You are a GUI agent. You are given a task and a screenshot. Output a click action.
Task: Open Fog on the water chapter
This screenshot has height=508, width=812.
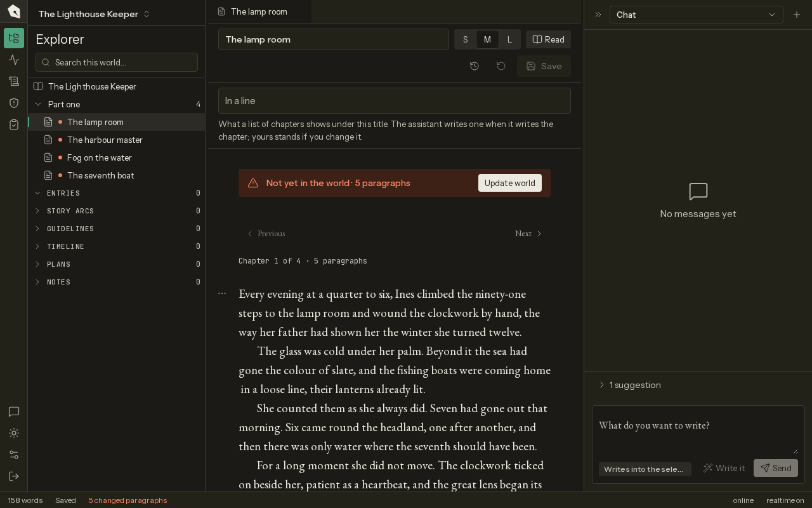coord(117,157)
